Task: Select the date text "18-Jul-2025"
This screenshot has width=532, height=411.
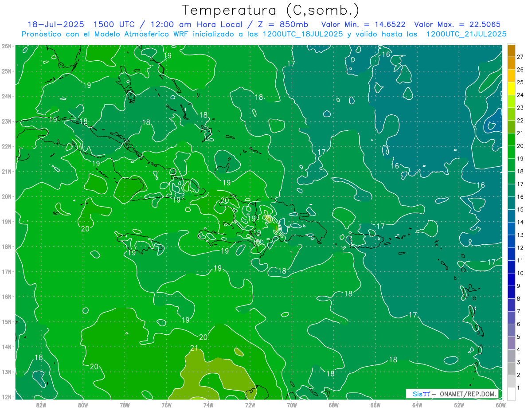Action: [56, 24]
